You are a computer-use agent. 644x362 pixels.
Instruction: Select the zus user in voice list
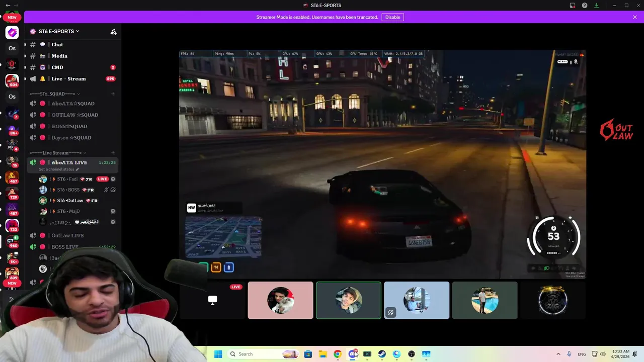tap(78, 222)
